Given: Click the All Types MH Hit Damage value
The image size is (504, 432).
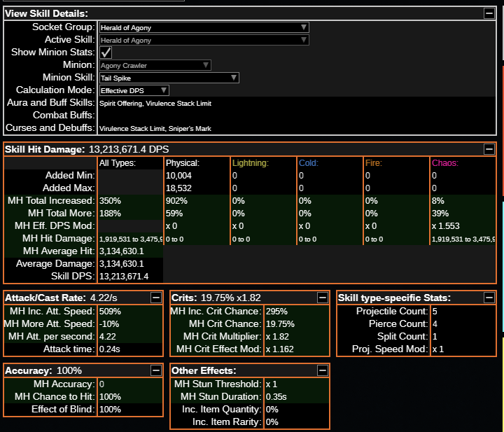Looking at the screenshot, I should point(130,239).
